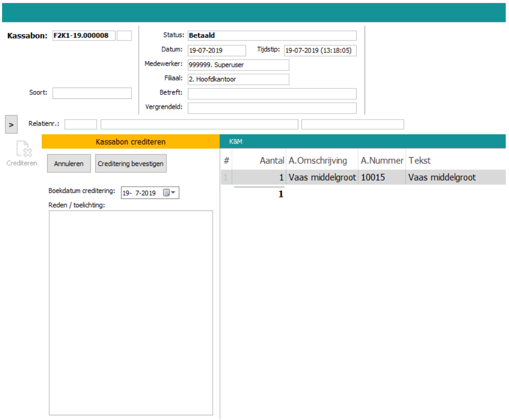Viewport: 509px width, 420px height.
Task: Sort by the Aantal column header
Action: (x=271, y=160)
